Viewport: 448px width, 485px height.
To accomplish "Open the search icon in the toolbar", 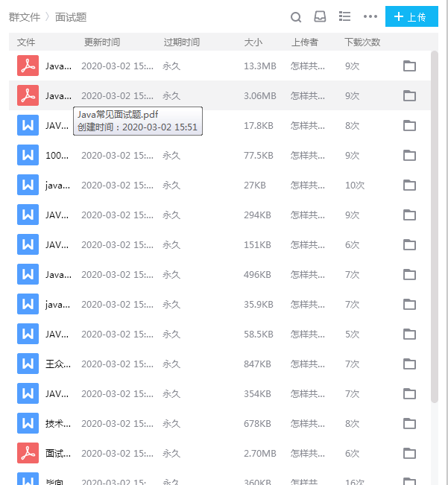I will pyautogui.click(x=296, y=17).
